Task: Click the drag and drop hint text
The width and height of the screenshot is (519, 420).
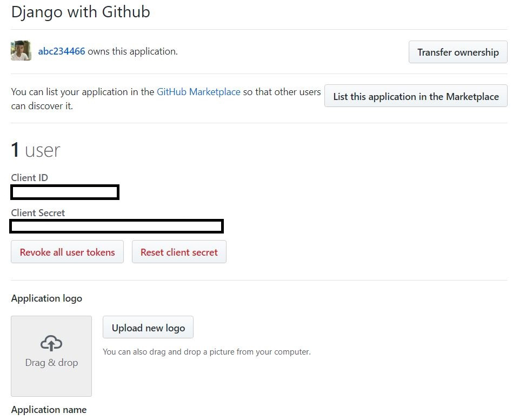Action: coord(207,352)
